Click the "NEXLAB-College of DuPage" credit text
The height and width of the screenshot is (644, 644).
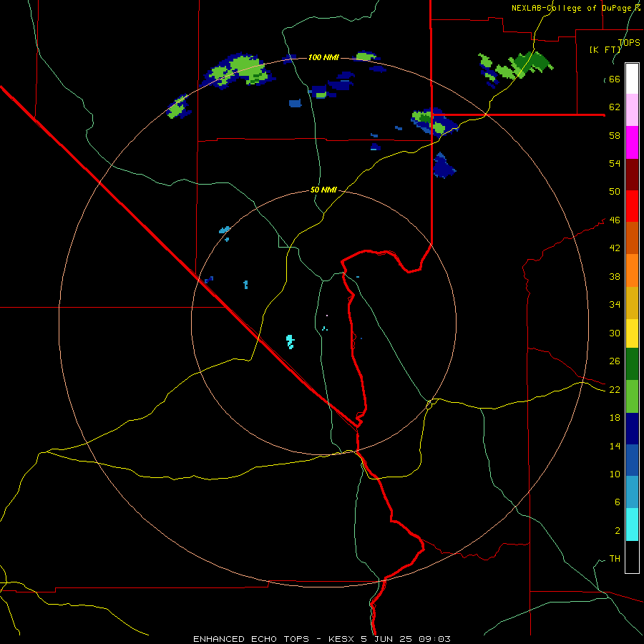click(x=571, y=8)
